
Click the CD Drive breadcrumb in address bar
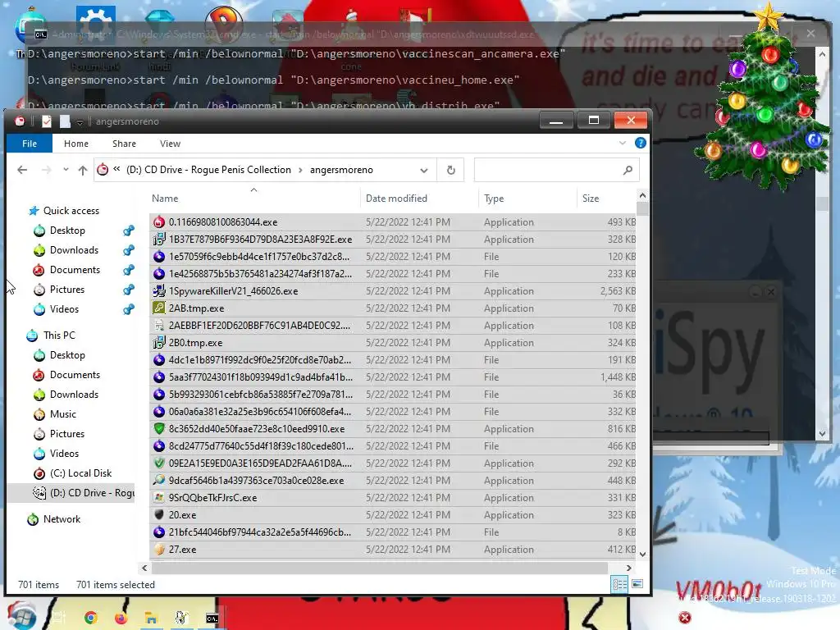(208, 170)
